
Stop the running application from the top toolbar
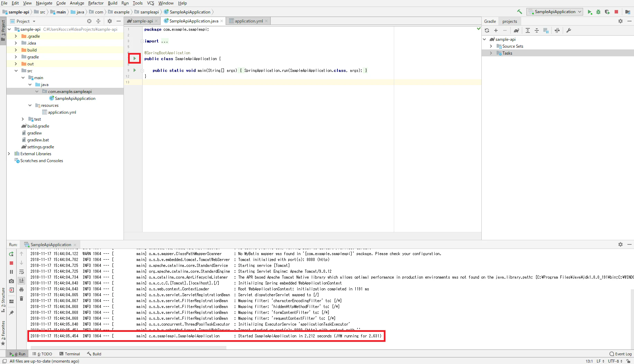point(616,12)
